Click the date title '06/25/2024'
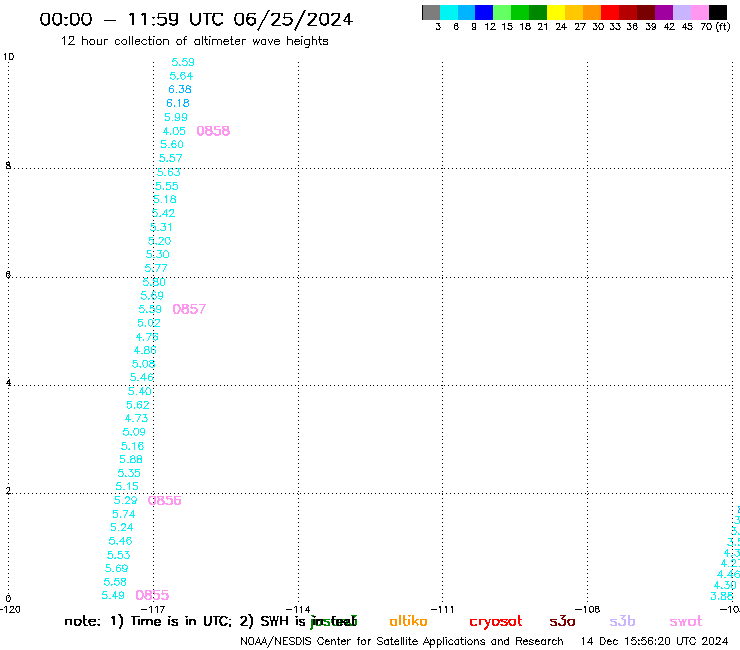Screen dimensions: 740x650 [293, 19]
